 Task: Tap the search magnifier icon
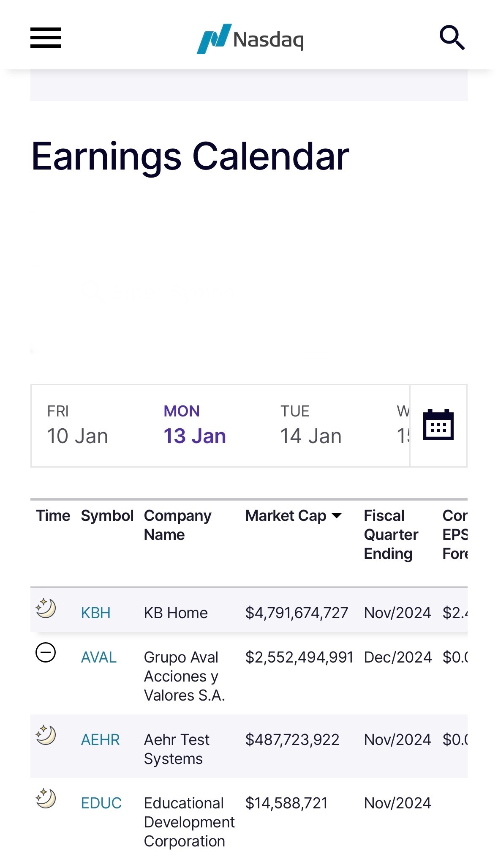[x=452, y=38]
